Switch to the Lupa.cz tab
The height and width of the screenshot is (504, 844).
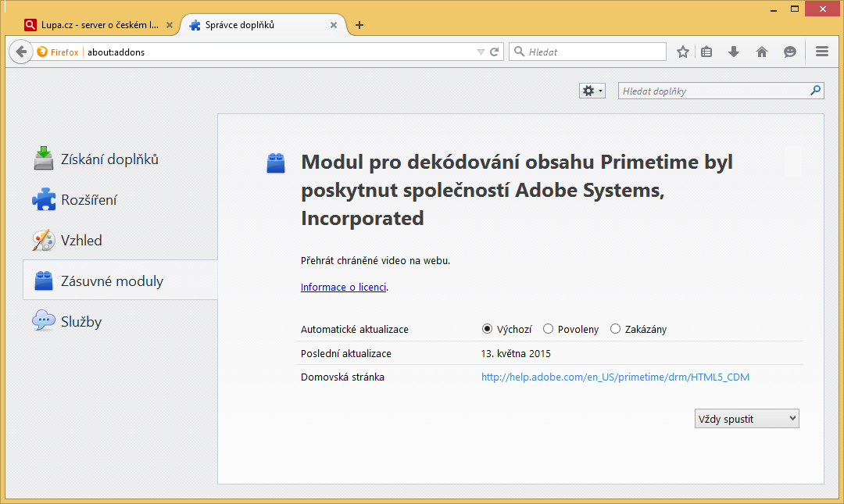click(x=92, y=25)
